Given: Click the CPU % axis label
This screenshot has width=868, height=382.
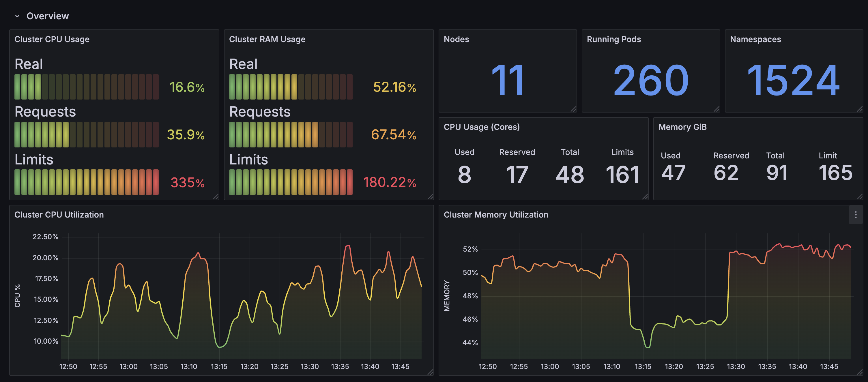Looking at the screenshot, I should pos(18,296).
